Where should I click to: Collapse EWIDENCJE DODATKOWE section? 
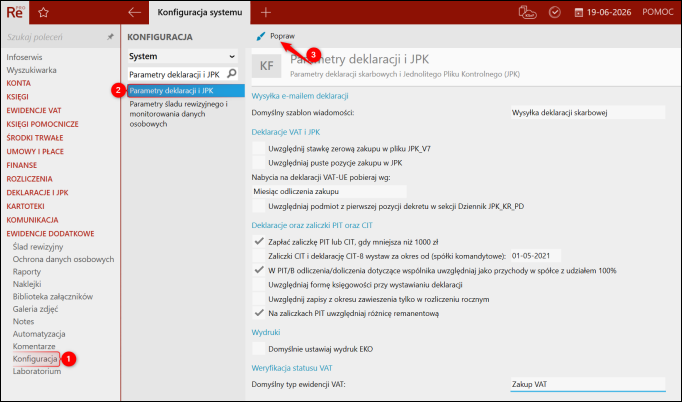[50, 234]
